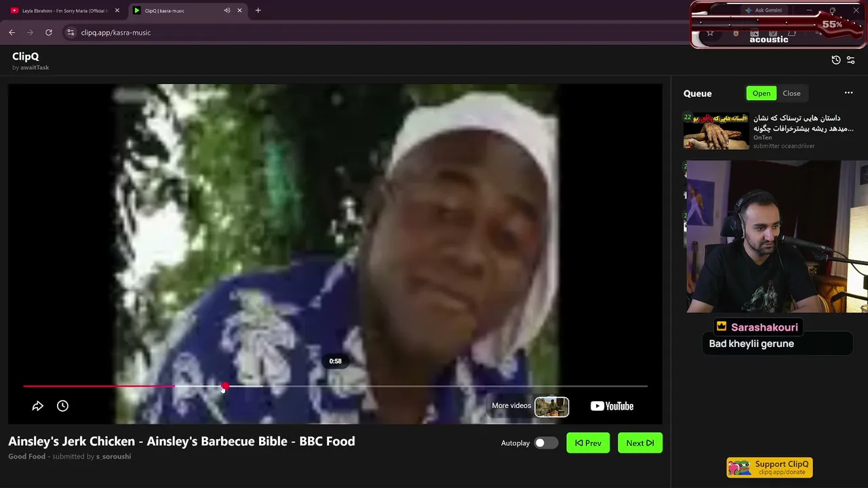
Task: Click the Ask Gemini button in browser
Action: pyautogui.click(x=764, y=10)
